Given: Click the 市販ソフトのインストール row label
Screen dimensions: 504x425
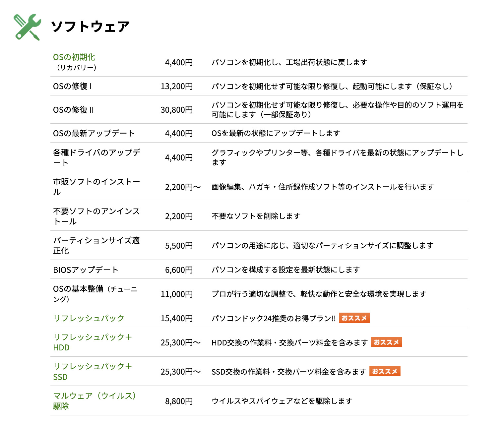Looking at the screenshot, I should pos(96,182).
